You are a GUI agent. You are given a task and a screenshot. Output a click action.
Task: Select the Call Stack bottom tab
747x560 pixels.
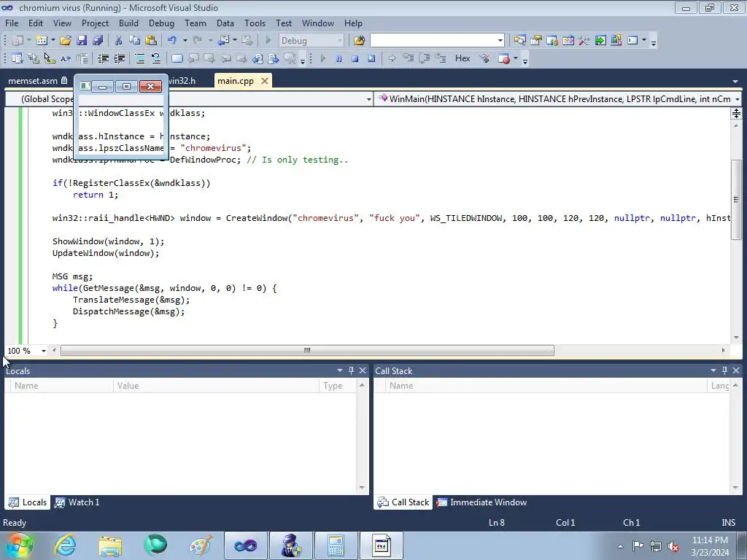[403, 502]
